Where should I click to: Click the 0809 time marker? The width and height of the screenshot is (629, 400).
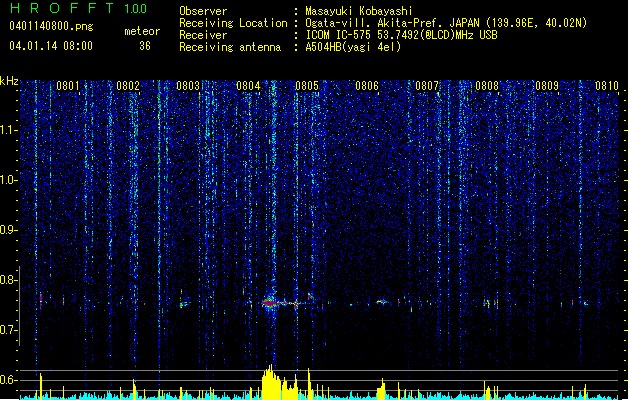click(x=547, y=86)
